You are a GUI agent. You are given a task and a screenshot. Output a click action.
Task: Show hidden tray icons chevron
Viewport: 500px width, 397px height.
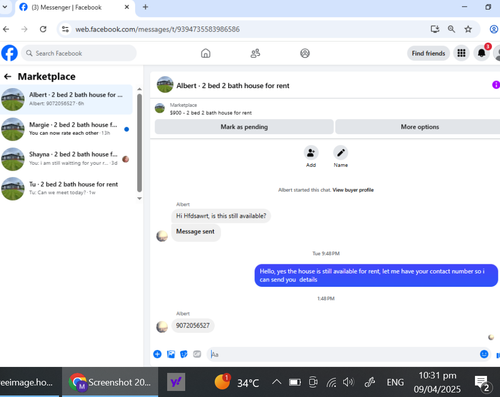pyautogui.click(x=276, y=382)
